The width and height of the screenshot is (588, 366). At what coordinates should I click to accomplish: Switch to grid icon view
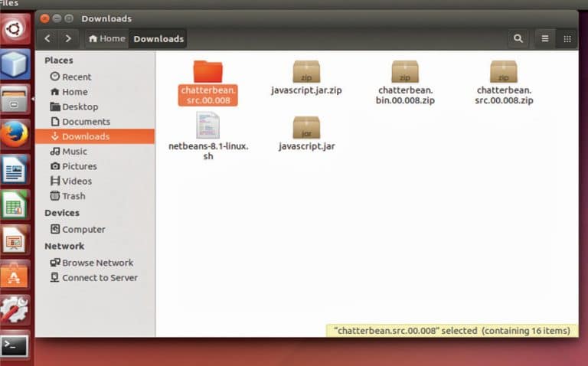pos(567,38)
